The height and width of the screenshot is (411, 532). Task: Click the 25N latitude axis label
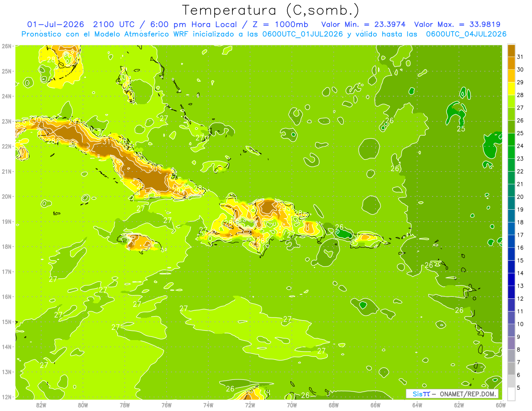tap(7, 71)
